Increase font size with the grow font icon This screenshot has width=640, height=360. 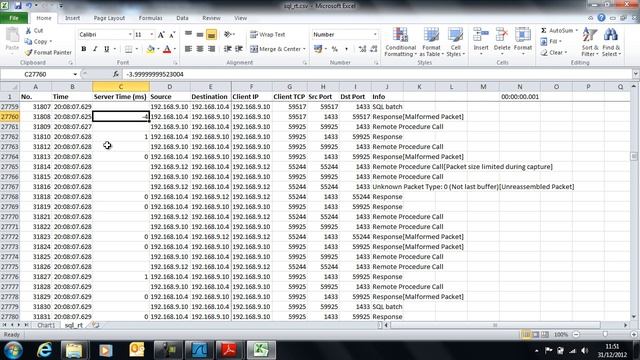pyautogui.click(x=161, y=35)
